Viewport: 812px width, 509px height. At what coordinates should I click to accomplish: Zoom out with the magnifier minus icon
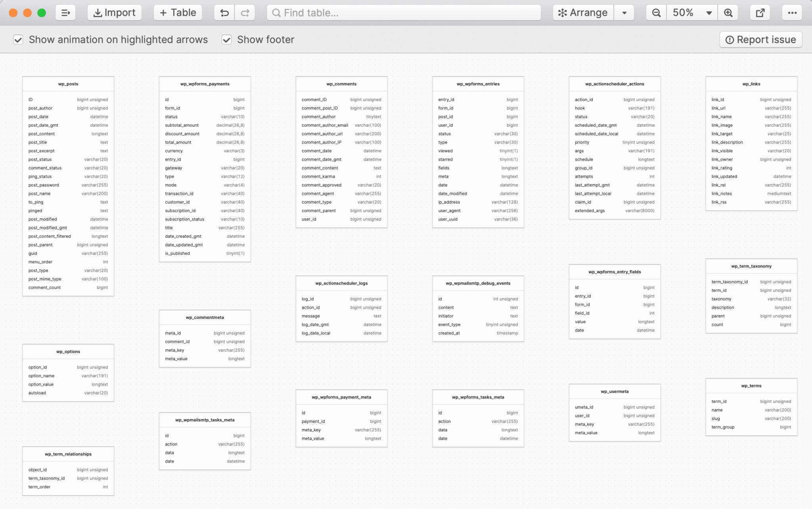click(656, 13)
